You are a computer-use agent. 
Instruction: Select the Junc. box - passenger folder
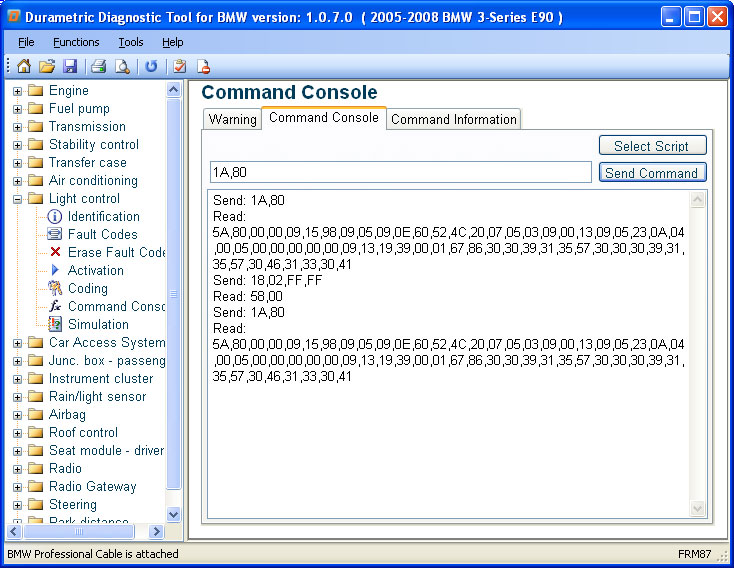tap(107, 361)
